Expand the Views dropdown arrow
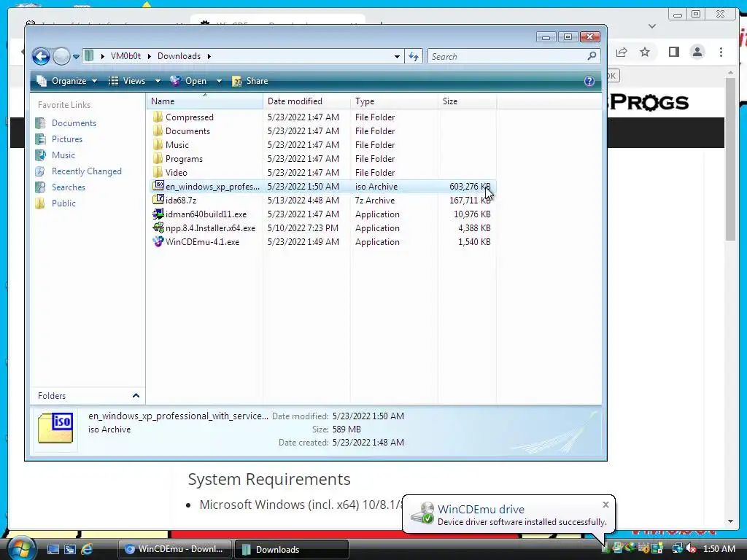747x560 pixels. [158, 81]
